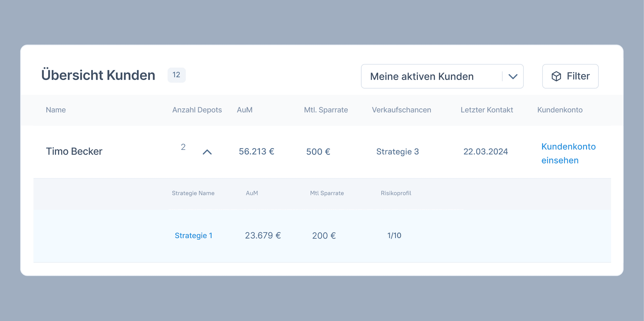Click the Kundenkonto column header
Screen dimensions: 644x321
point(560,110)
